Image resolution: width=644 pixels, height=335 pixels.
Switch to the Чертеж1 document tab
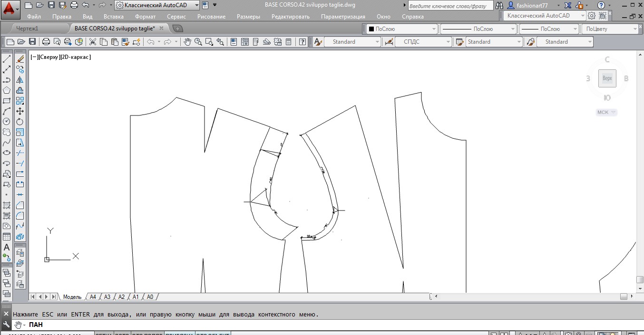pyautogui.click(x=27, y=29)
